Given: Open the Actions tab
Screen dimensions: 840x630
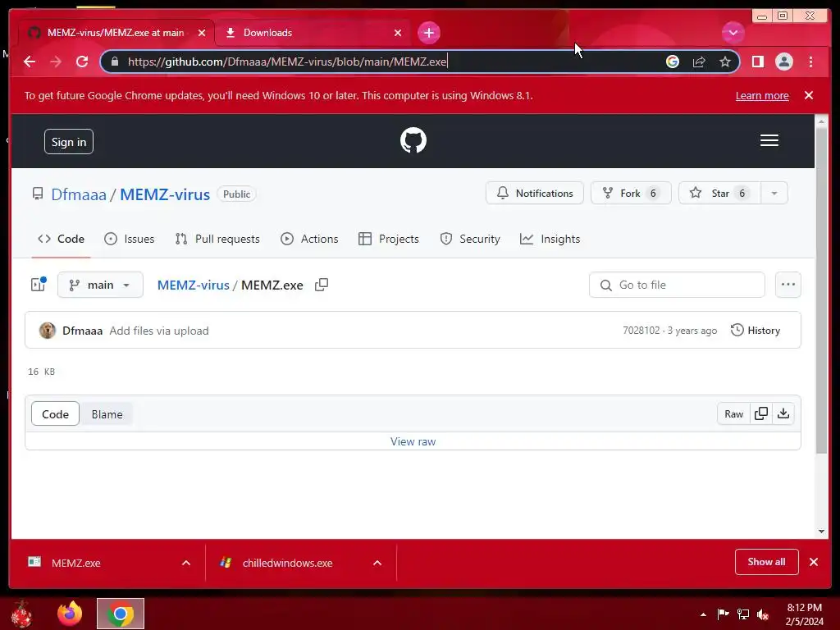Looking at the screenshot, I should coord(309,239).
